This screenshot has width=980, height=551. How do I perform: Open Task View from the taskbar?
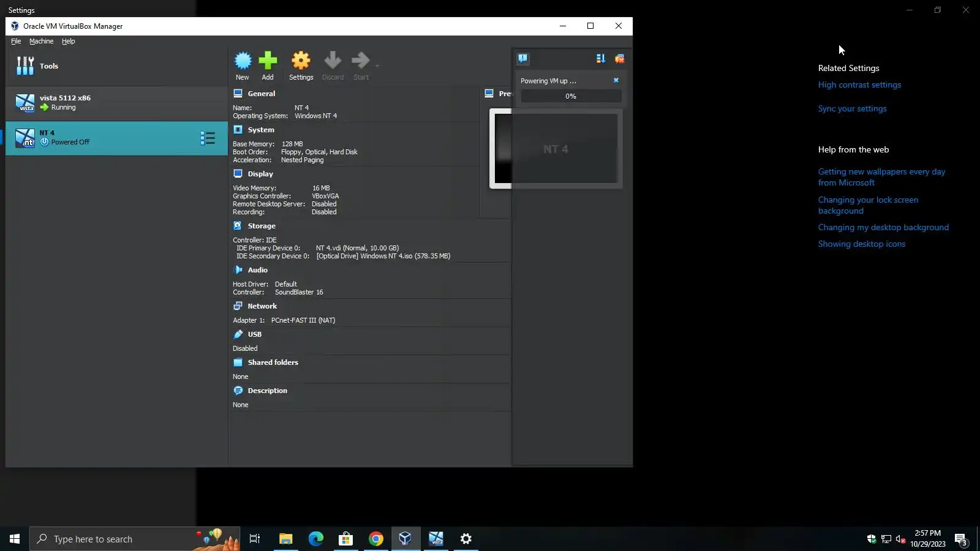(x=255, y=539)
